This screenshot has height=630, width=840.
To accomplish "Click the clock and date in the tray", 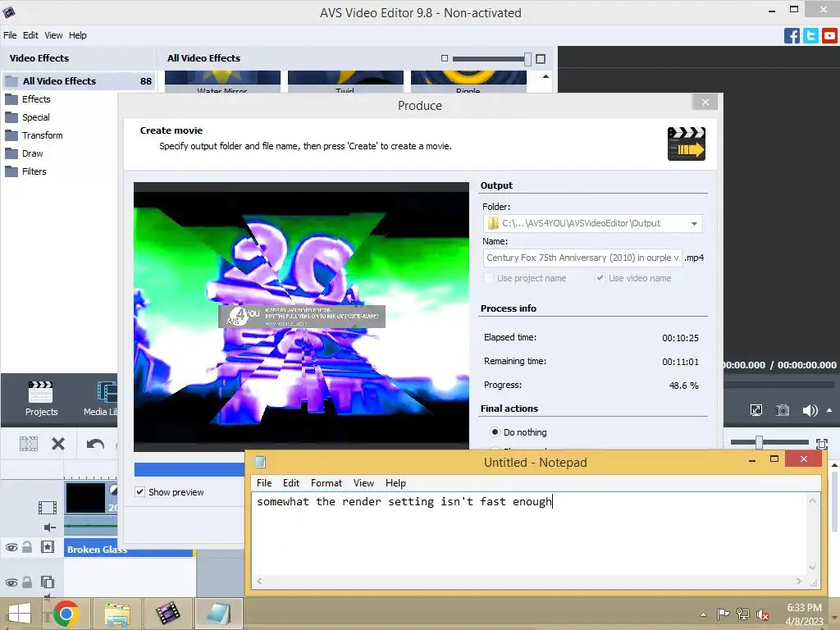I will [804, 614].
